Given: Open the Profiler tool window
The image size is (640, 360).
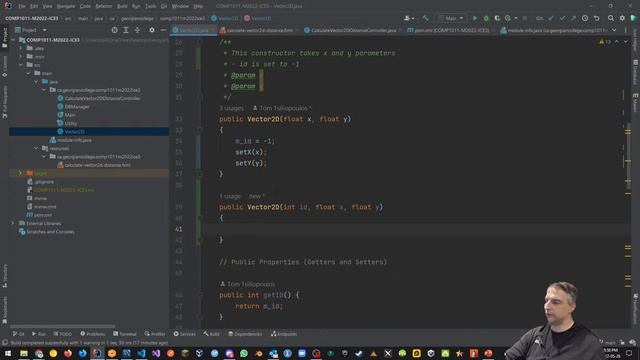Looking at the screenshot, I should click(x=155, y=334).
